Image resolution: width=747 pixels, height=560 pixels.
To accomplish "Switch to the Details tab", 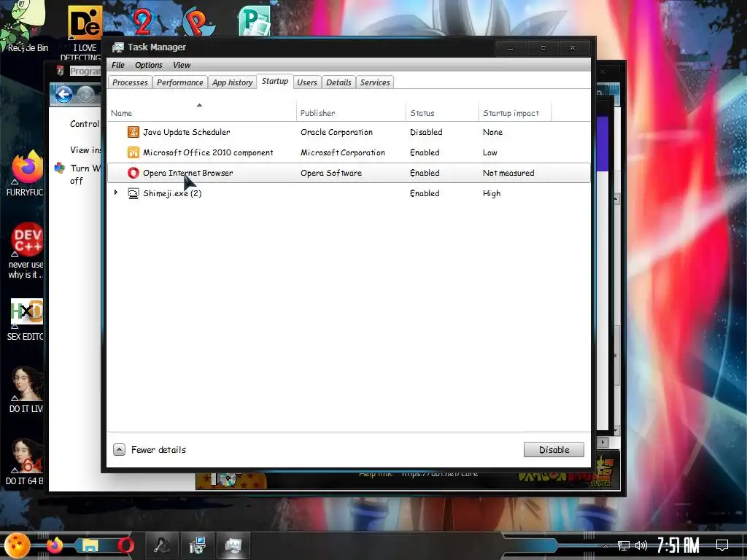I will pyautogui.click(x=338, y=82).
